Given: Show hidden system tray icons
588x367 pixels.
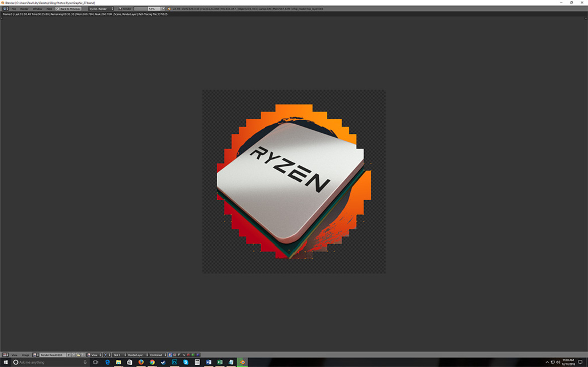Looking at the screenshot, I should (x=547, y=362).
